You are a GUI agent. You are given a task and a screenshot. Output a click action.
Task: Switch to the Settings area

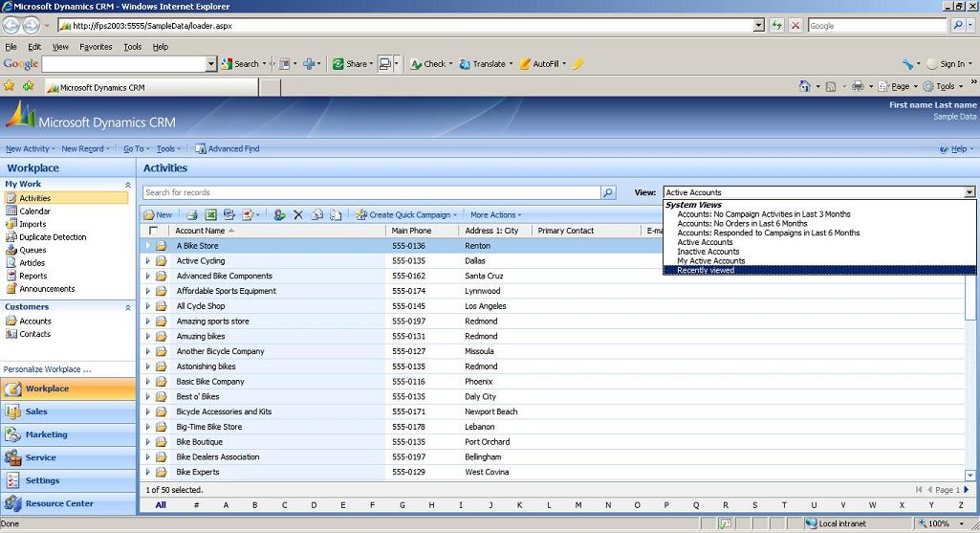pos(68,480)
